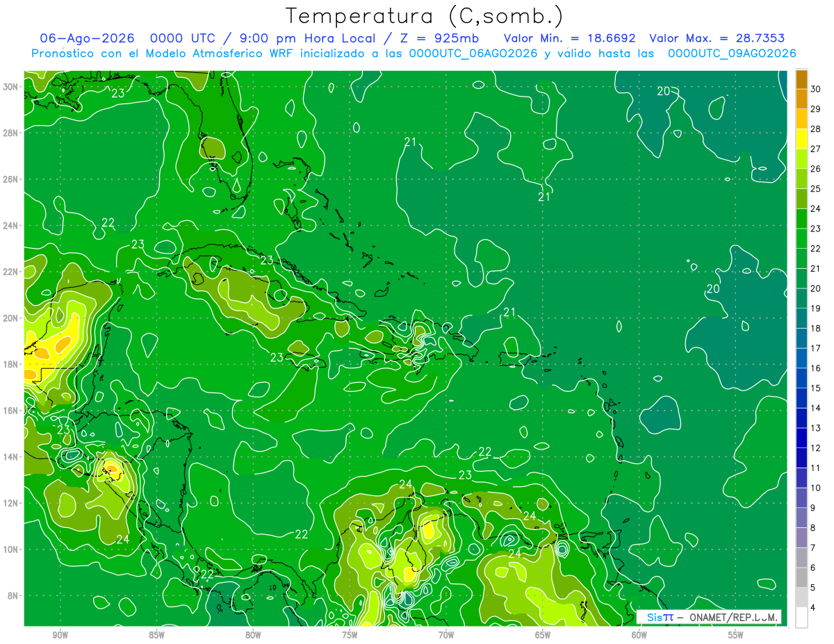The width and height of the screenshot is (834, 644).
Task: Click the yellow legend swatch between 27 and 28
Action: click(801, 138)
